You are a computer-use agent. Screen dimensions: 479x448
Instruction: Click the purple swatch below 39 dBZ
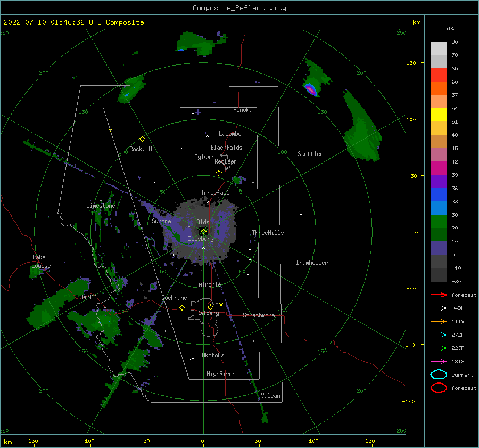click(x=439, y=181)
